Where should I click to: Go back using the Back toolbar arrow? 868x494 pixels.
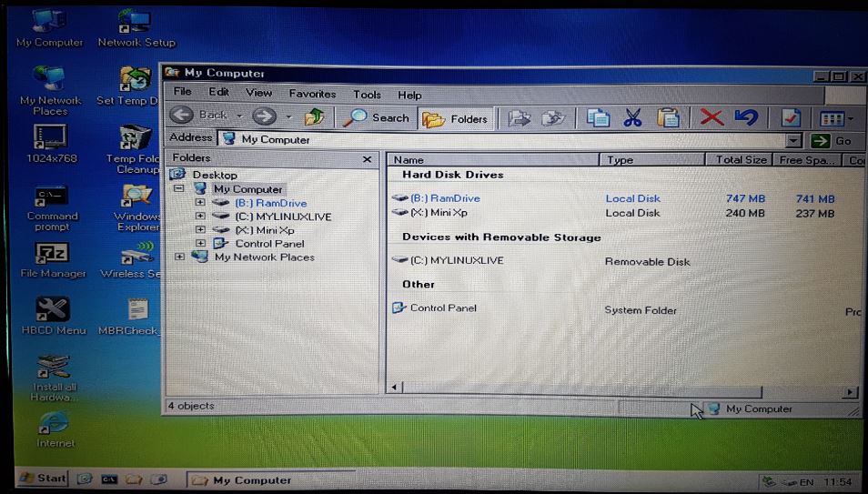coord(181,116)
